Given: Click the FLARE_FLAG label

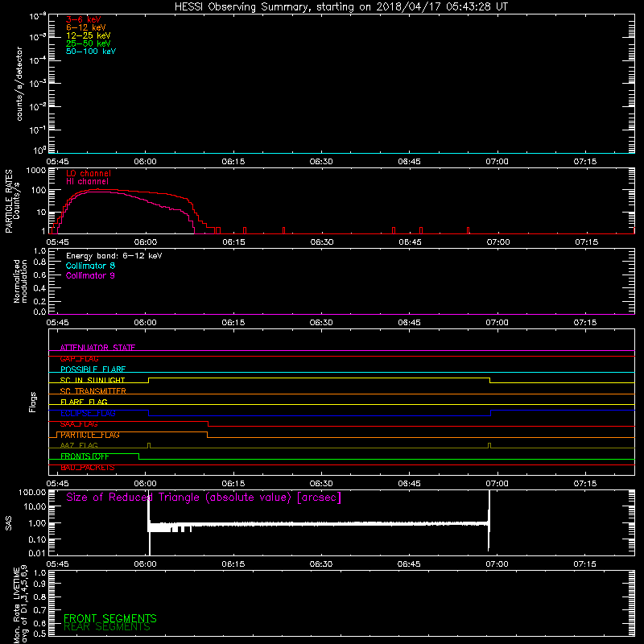Looking at the screenshot, I should (84, 402).
